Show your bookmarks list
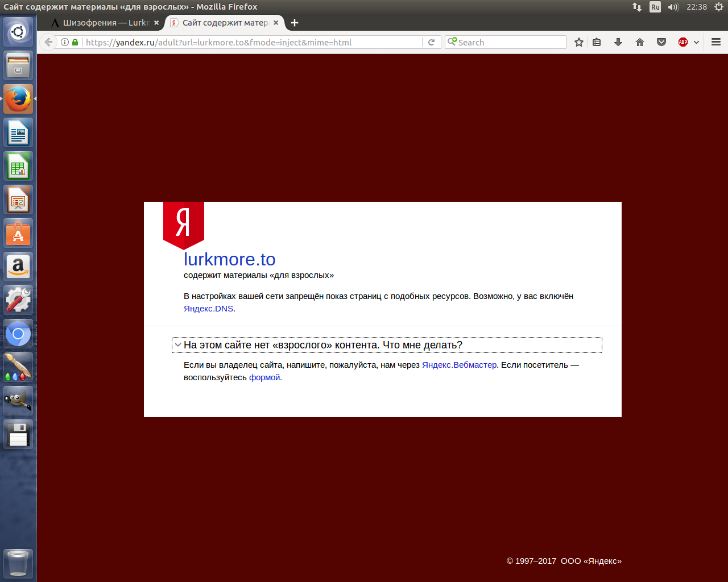Screen dimensions: 728x582 point(597,42)
